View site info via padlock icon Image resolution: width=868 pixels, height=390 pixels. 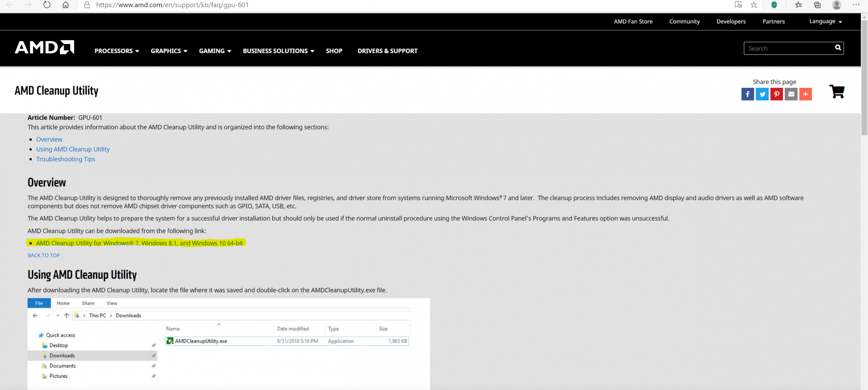tap(87, 5)
